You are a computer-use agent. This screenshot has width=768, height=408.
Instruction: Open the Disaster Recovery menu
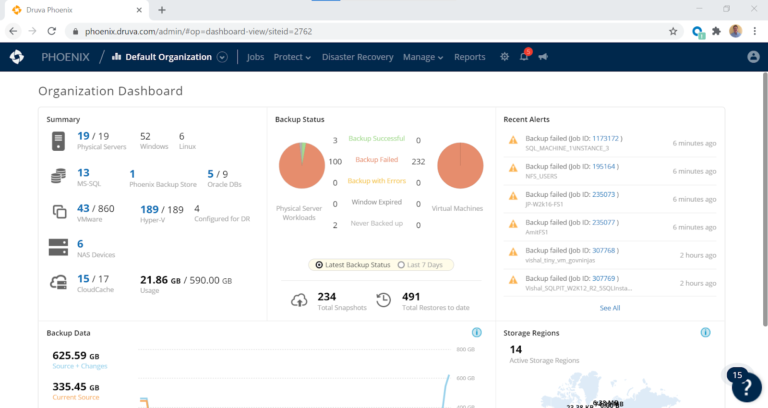tap(357, 57)
